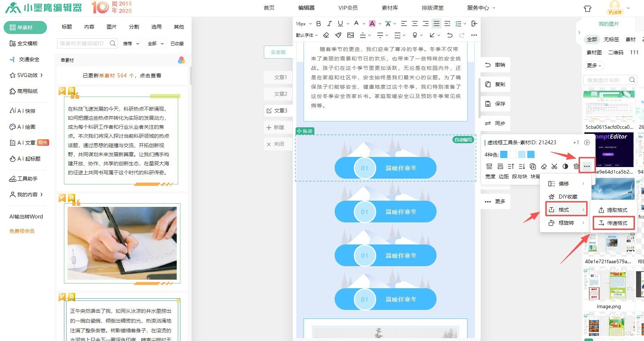Expand the 框旋转 submenu
This screenshot has width=644, height=341.
(566, 223)
